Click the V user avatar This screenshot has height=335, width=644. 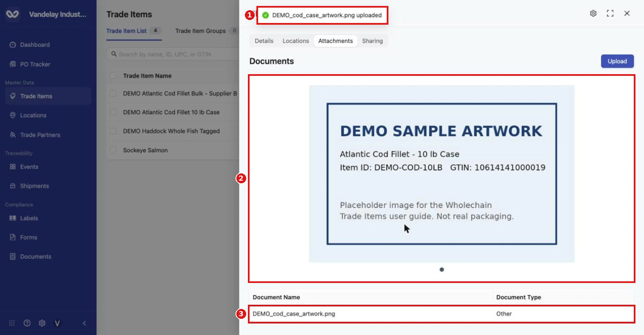click(57, 323)
